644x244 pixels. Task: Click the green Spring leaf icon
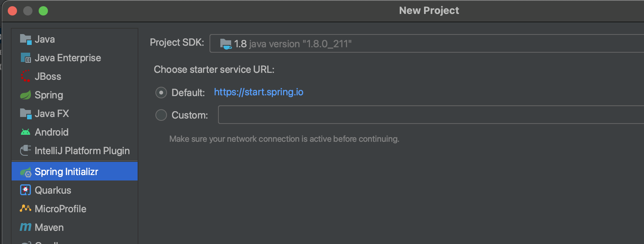(x=26, y=95)
